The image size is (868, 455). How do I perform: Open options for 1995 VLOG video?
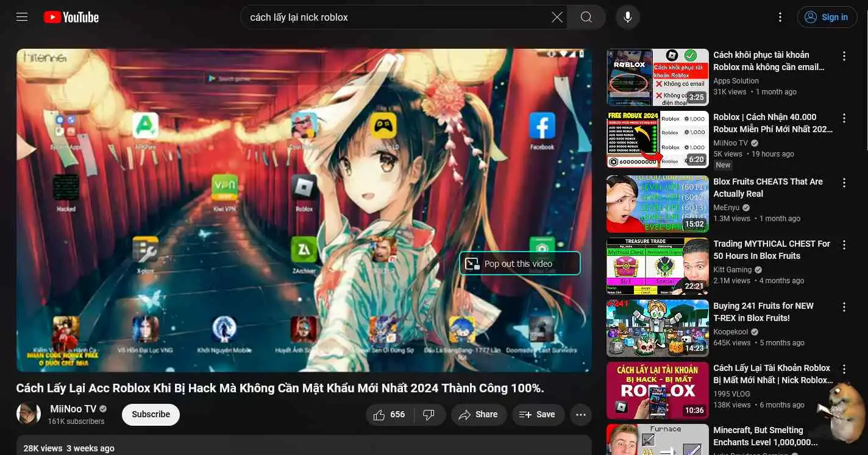pyautogui.click(x=844, y=369)
